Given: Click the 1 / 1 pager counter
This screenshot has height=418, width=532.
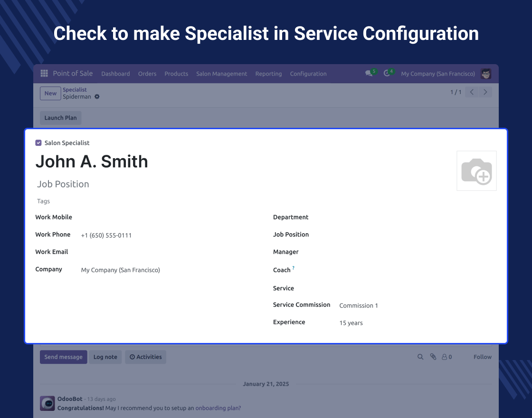Looking at the screenshot, I should click(456, 92).
